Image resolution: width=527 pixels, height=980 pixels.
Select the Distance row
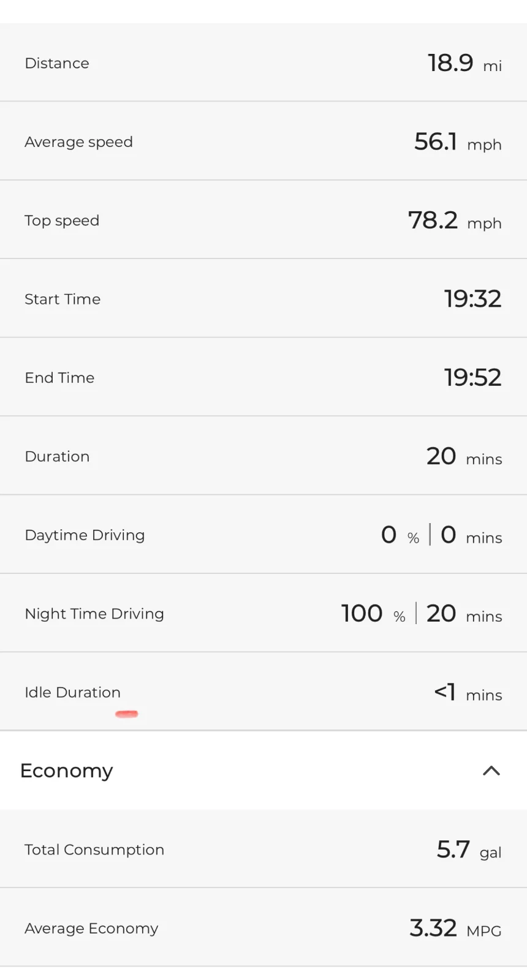(263, 62)
